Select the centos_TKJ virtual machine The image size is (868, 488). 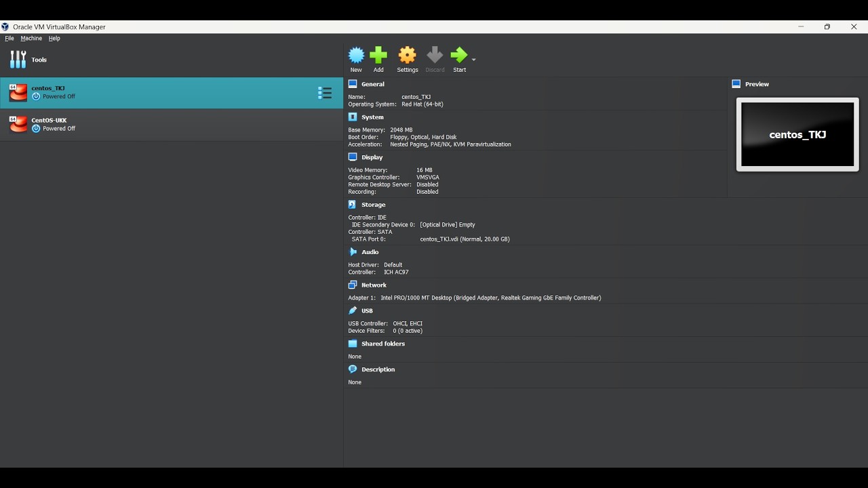172,93
